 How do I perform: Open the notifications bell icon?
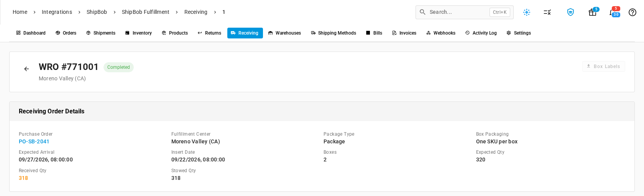click(612, 12)
